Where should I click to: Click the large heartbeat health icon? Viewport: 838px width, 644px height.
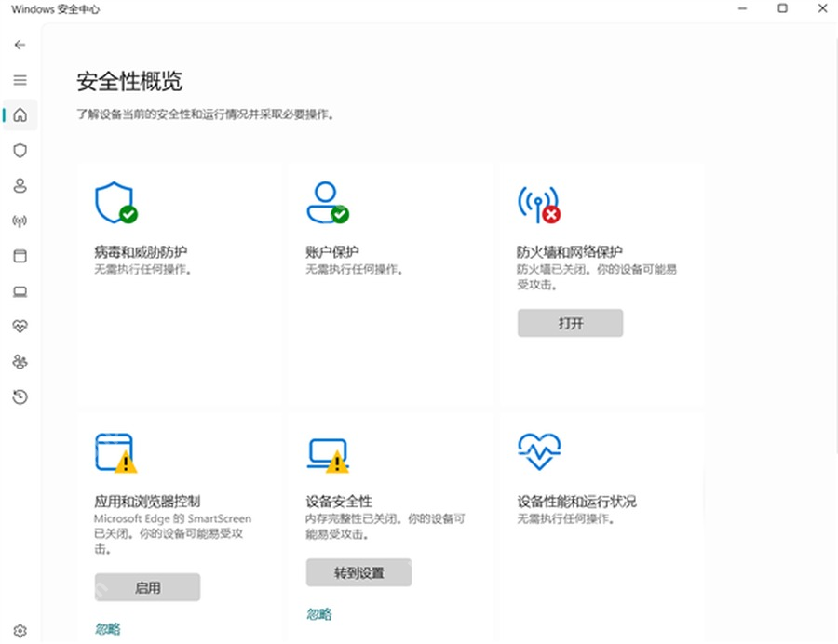539,451
